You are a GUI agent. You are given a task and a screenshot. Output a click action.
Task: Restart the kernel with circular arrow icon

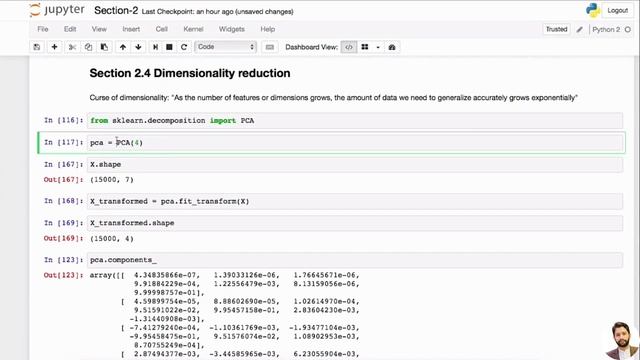[x=184, y=47]
